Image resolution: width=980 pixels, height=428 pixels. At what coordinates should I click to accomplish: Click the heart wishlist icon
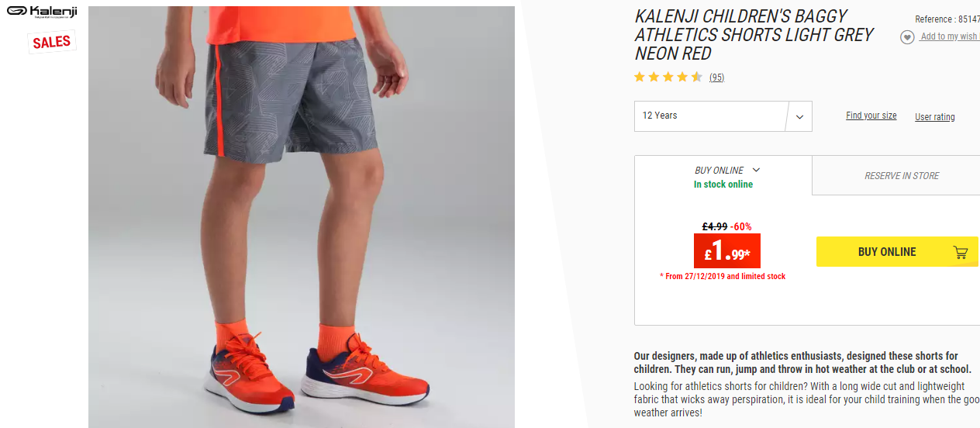pyautogui.click(x=907, y=37)
